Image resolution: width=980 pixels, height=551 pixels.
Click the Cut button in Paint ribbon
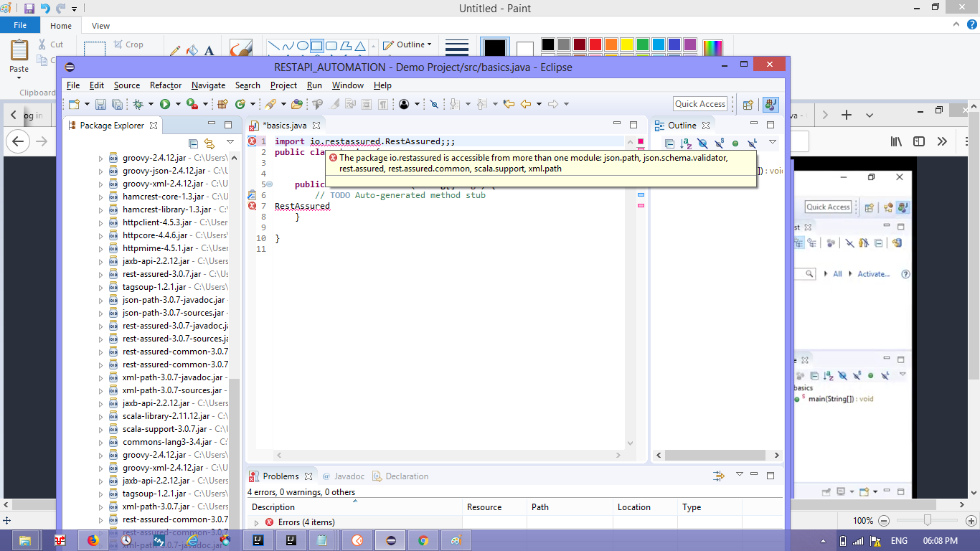pos(50,44)
